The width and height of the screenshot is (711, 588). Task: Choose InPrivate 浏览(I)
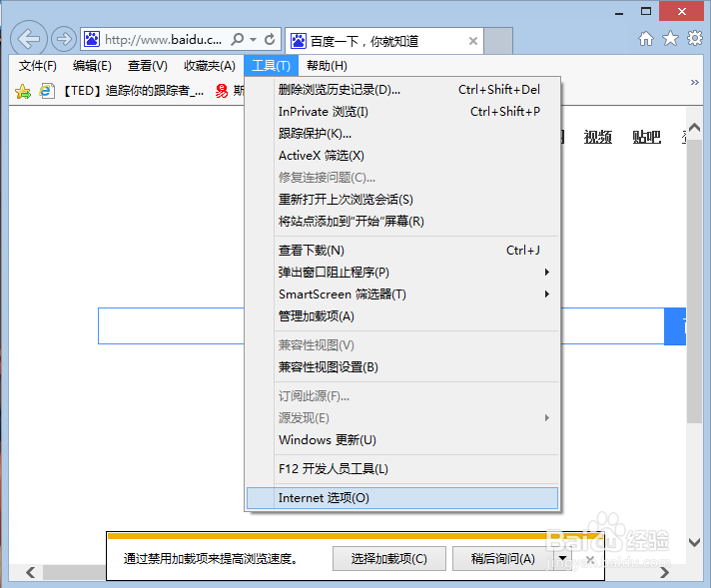(402, 112)
